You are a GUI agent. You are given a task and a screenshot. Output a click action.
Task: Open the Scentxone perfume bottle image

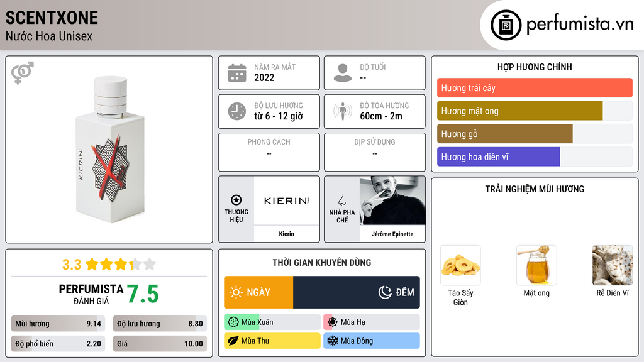[109, 149]
